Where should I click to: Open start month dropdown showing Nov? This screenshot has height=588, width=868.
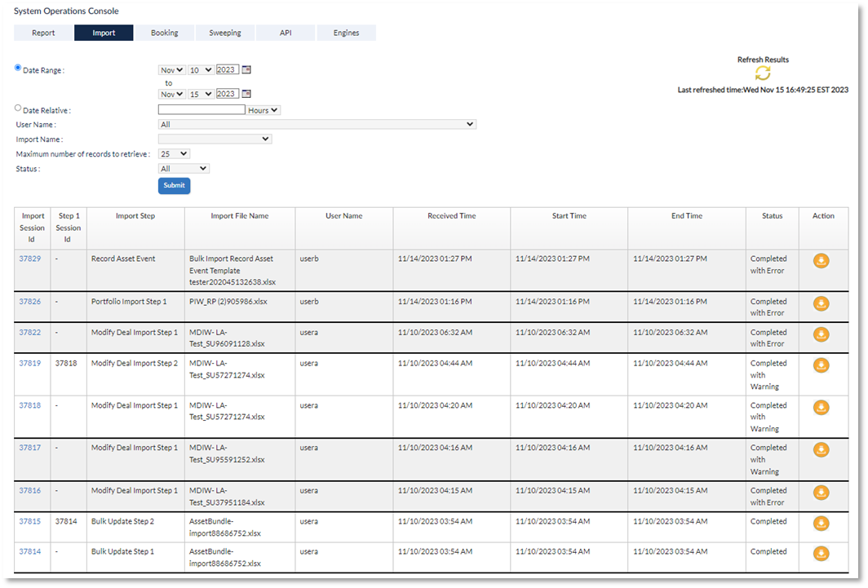171,70
